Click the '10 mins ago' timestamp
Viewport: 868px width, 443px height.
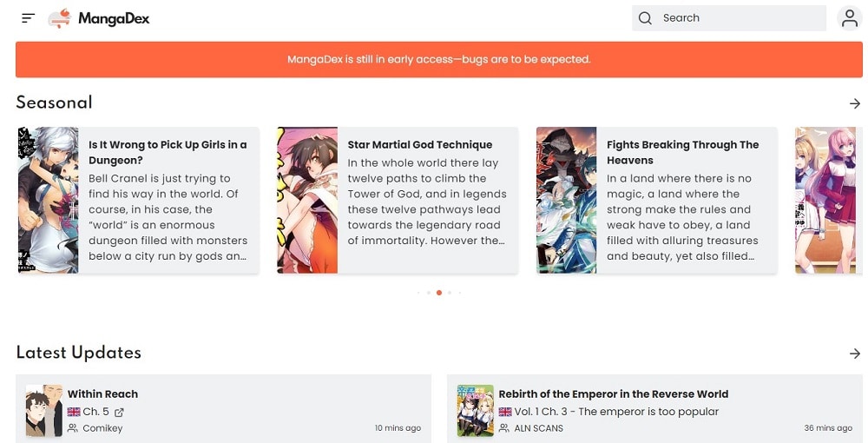click(398, 428)
